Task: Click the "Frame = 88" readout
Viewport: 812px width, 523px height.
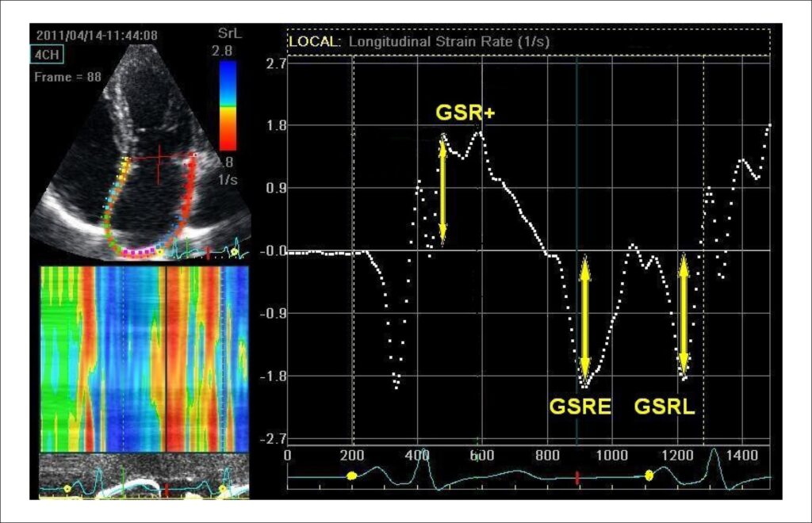Action: coord(68,77)
